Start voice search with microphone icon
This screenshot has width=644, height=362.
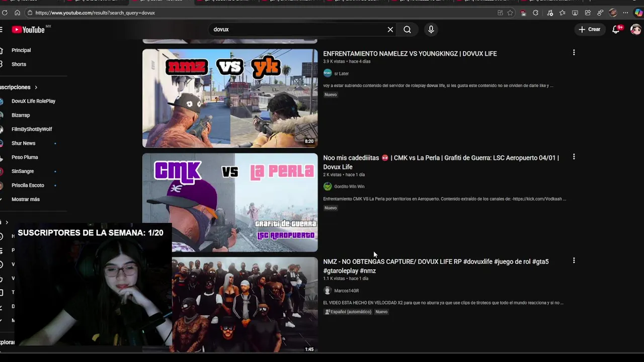click(x=431, y=30)
